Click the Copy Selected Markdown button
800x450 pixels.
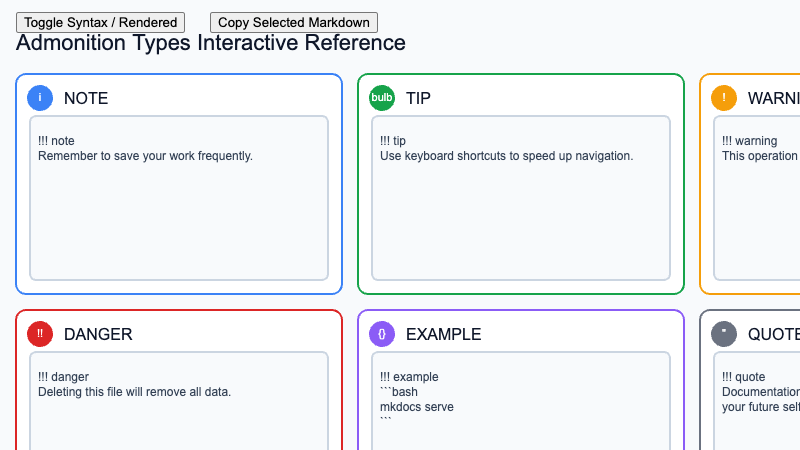click(294, 22)
